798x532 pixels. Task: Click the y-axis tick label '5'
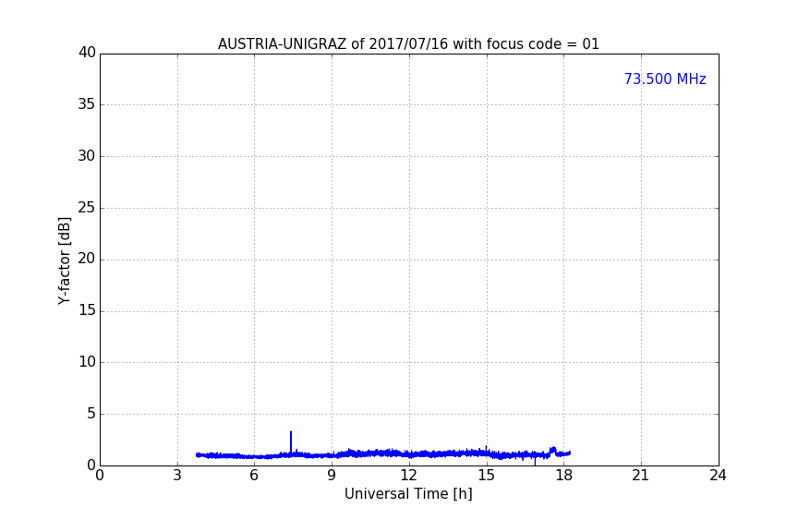[91, 414]
